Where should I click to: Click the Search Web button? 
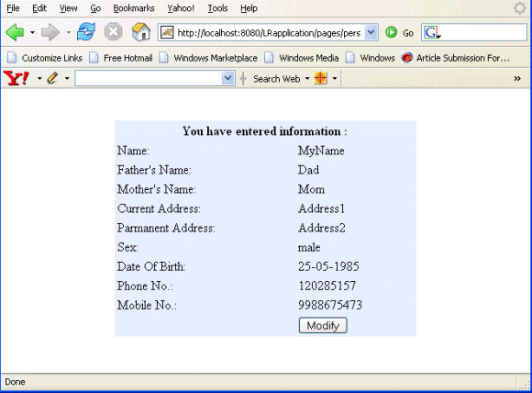click(276, 78)
